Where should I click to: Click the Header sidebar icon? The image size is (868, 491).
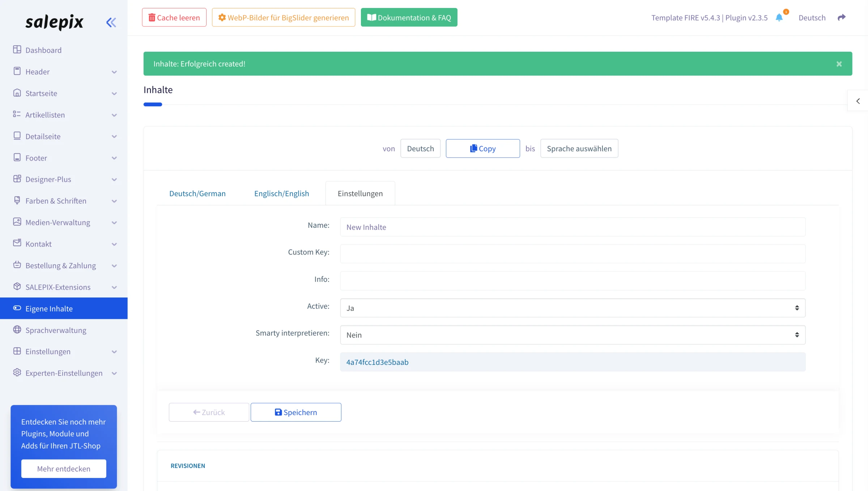[17, 71]
